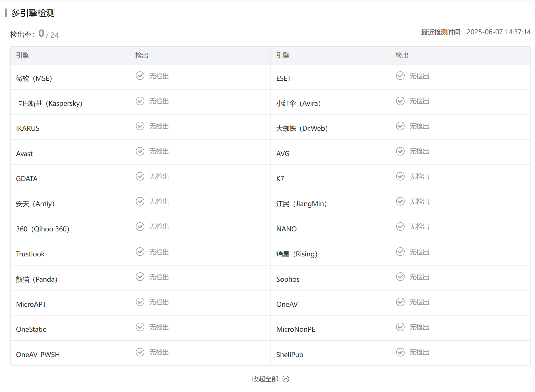535x392 pixels.
Task: Click the check icon in the Kaspersky row
Action: pyautogui.click(x=140, y=101)
